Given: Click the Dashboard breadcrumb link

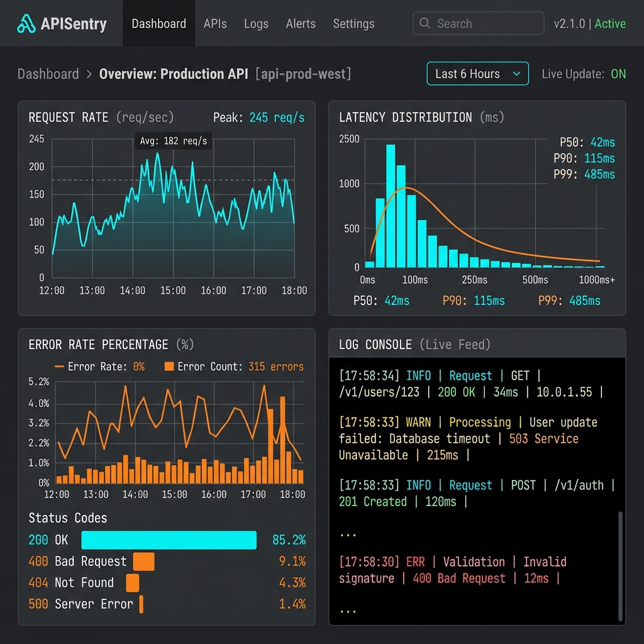Looking at the screenshot, I should 48,74.
